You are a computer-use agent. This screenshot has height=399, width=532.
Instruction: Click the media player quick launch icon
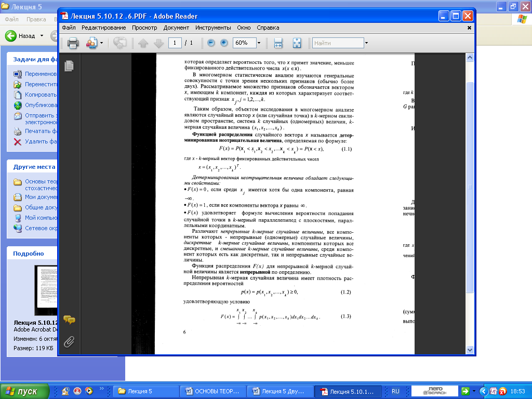pos(89,391)
